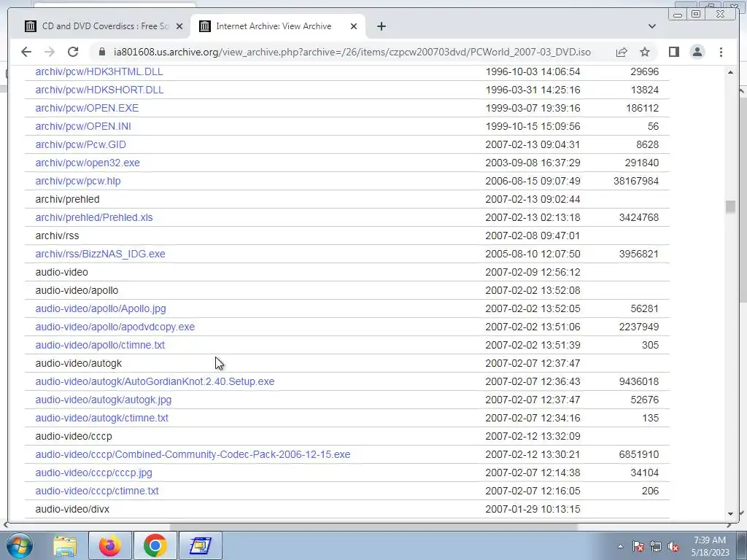Download archiv/rss/BizzNAS_IDG.exe
This screenshot has height=560, width=747.
pos(100,254)
